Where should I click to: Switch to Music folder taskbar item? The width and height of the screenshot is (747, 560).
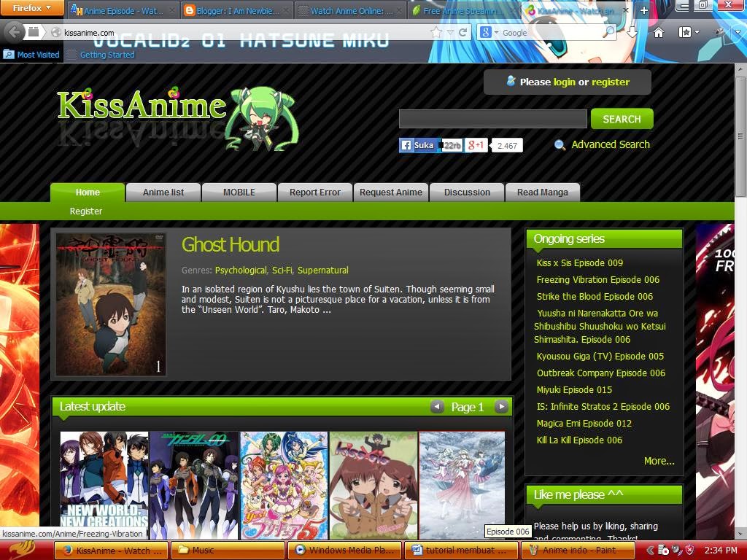[228, 550]
